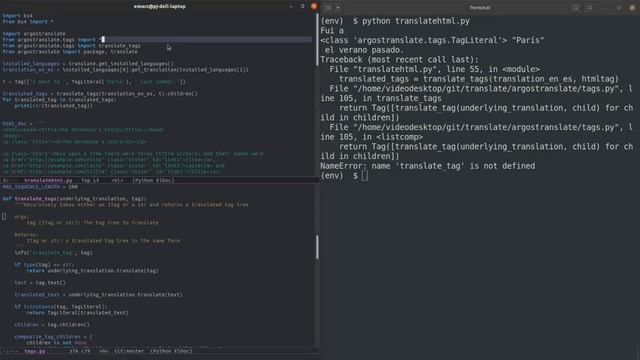
Task: Minimize the Terminal window
Action: point(606,7)
